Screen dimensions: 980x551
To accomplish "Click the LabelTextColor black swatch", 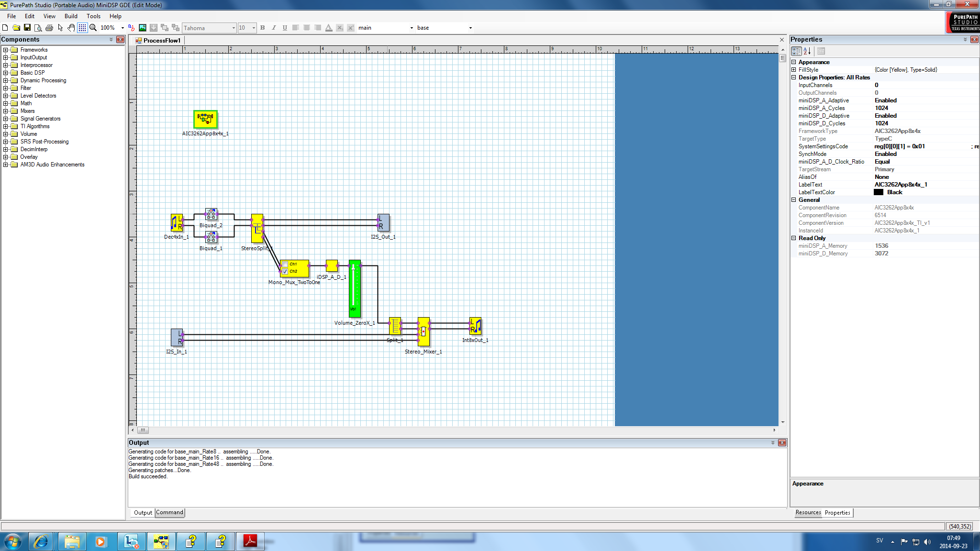I will (879, 192).
